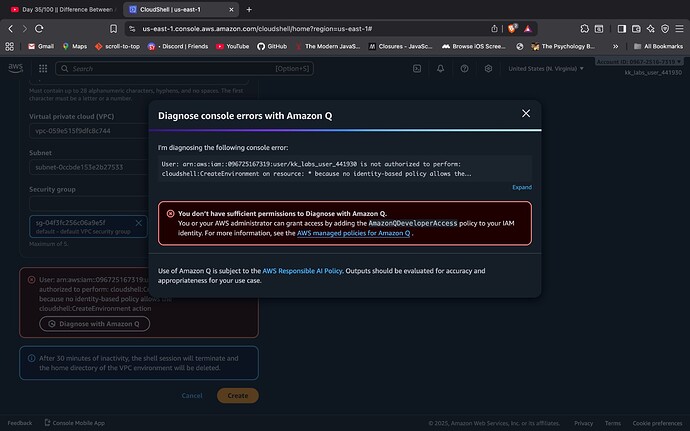This screenshot has width=690, height=431.
Task: Open Console Mobile App link
Action: click(x=75, y=423)
